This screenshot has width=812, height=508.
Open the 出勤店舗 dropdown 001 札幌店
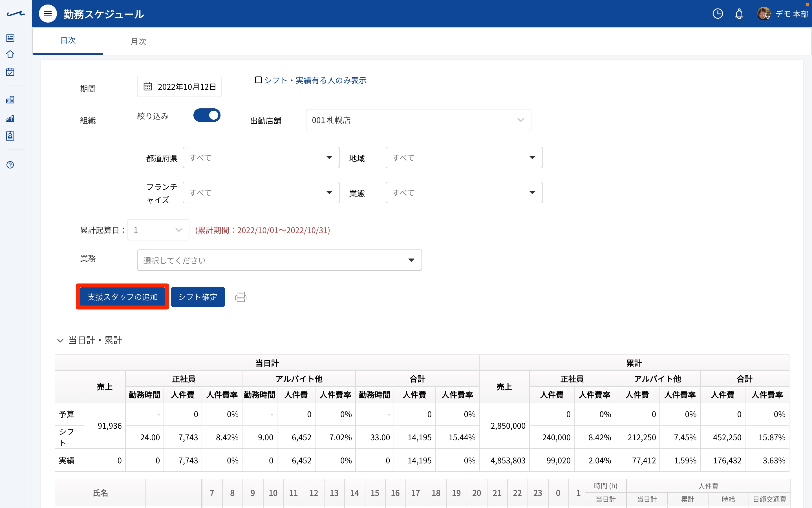coord(418,120)
